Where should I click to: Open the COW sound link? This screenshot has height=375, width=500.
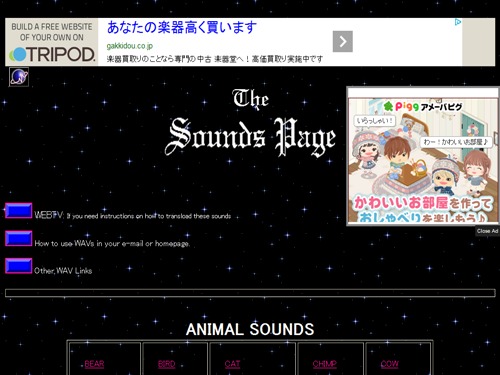pyautogui.click(x=390, y=364)
